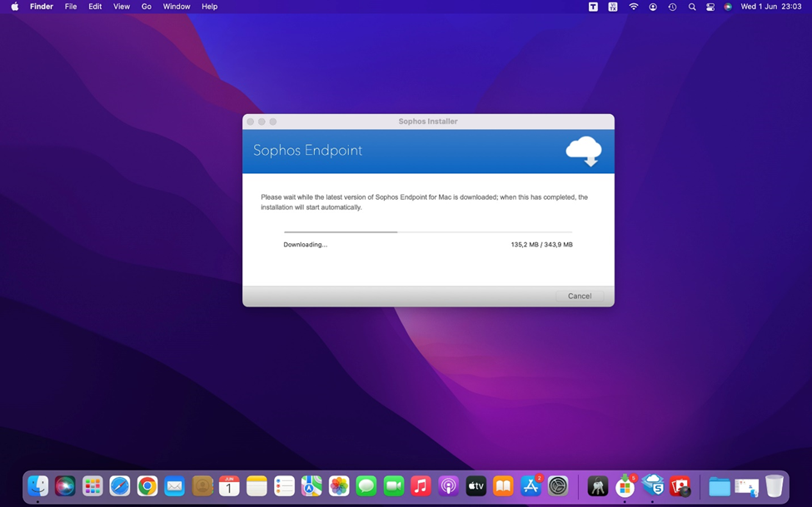Image resolution: width=812 pixels, height=507 pixels.
Task: Open Google Chrome from the Dock
Action: pyautogui.click(x=147, y=486)
